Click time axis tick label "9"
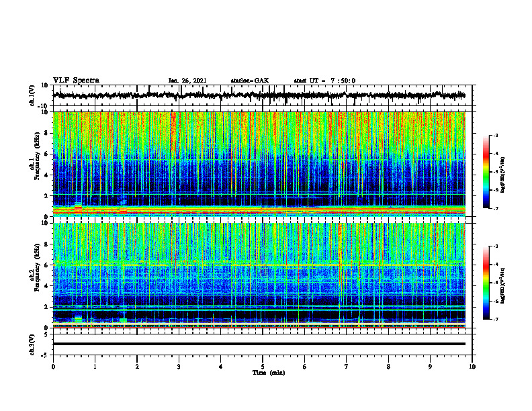 (x=430, y=367)
